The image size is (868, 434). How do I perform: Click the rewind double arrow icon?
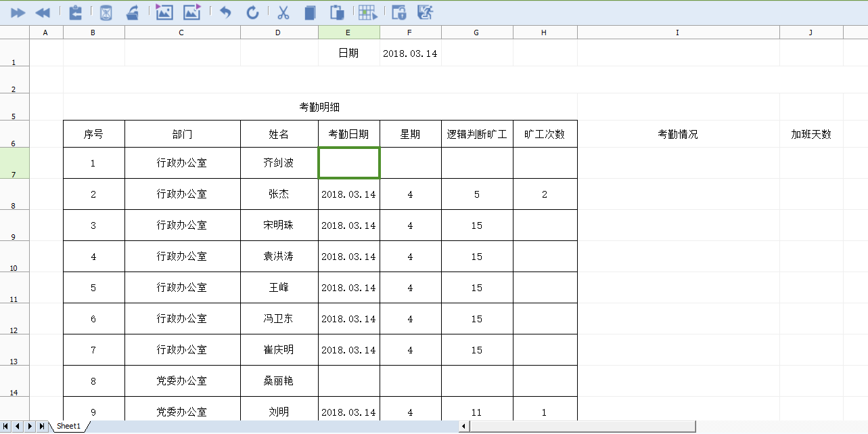[43, 12]
